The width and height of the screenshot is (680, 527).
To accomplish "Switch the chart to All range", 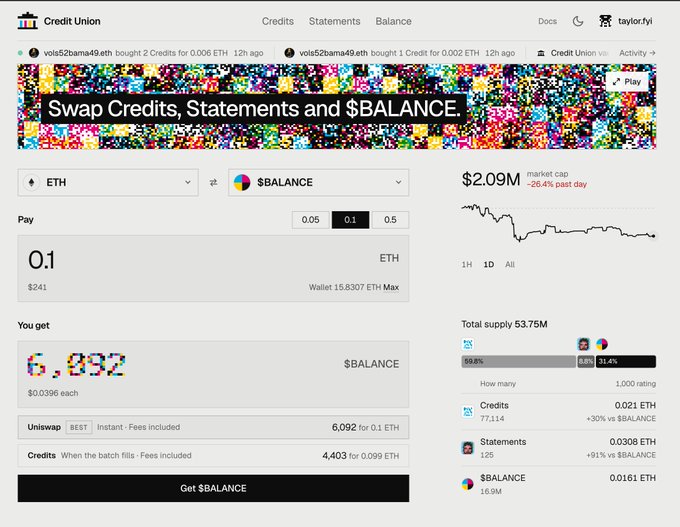I will [510, 265].
